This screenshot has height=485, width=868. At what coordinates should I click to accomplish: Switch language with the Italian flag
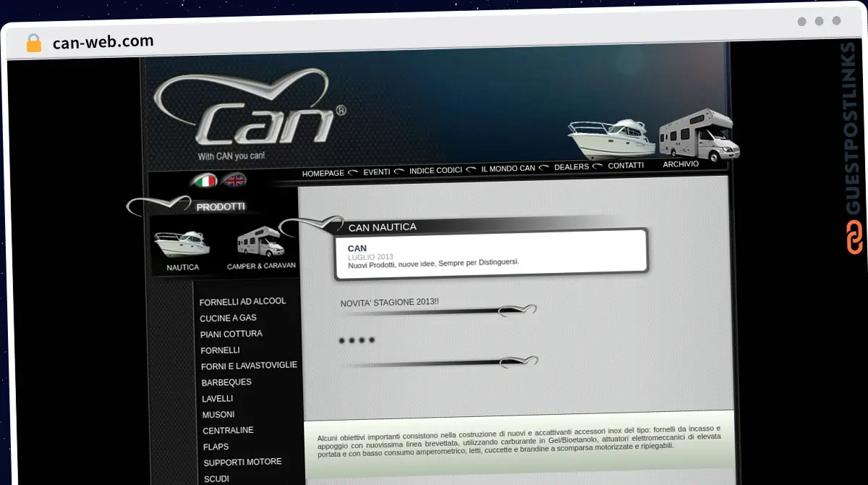click(x=206, y=180)
